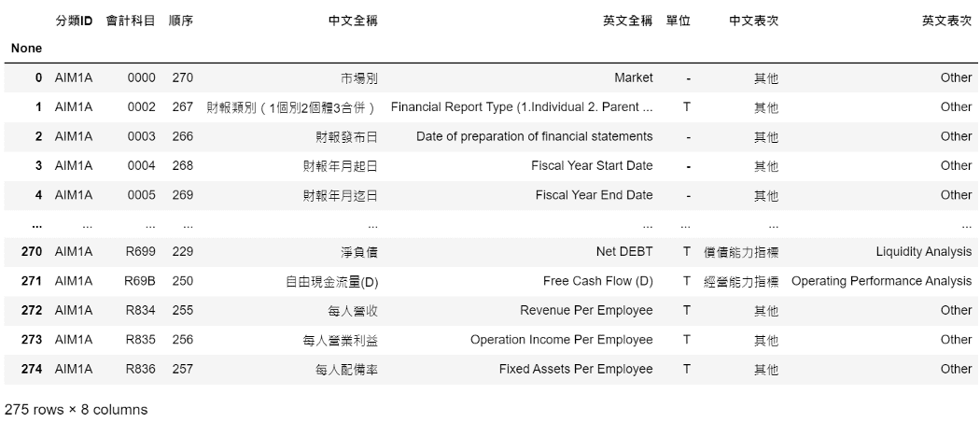Image resolution: width=980 pixels, height=422 pixels.
Task: Click the "Market" cell
Action: 634,78
